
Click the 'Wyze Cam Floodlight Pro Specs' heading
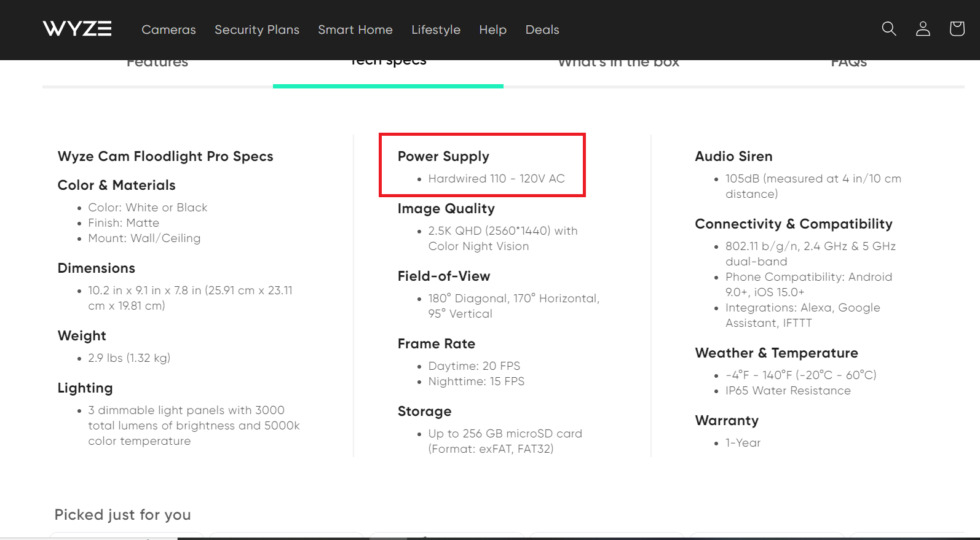point(165,157)
